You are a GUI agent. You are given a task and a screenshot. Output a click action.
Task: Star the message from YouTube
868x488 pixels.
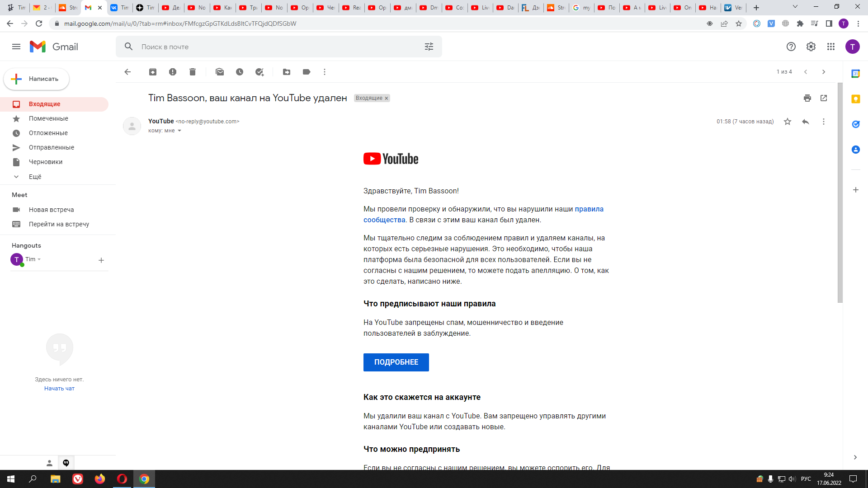(788, 122)
